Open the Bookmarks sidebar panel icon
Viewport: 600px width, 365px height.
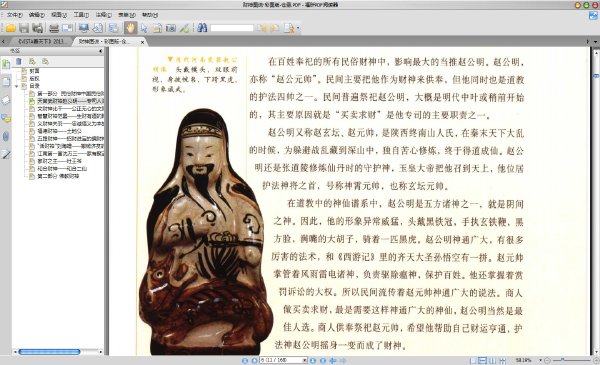click(x=6, y=64)
